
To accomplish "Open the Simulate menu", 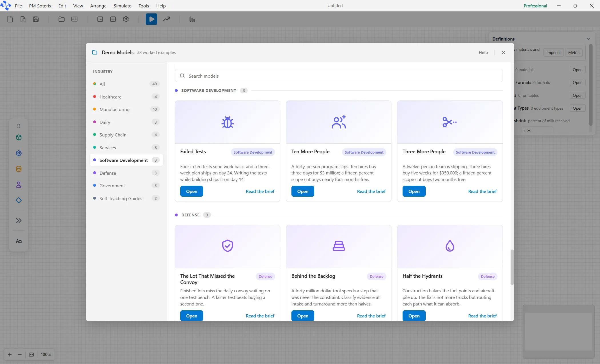I will pyautogui.click(x=122, y=6).
